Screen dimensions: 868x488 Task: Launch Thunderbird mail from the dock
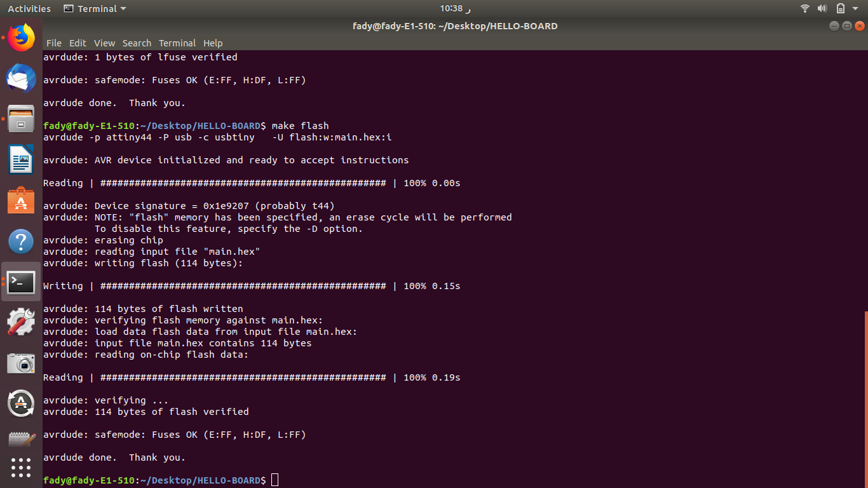(x=21, y=79)
